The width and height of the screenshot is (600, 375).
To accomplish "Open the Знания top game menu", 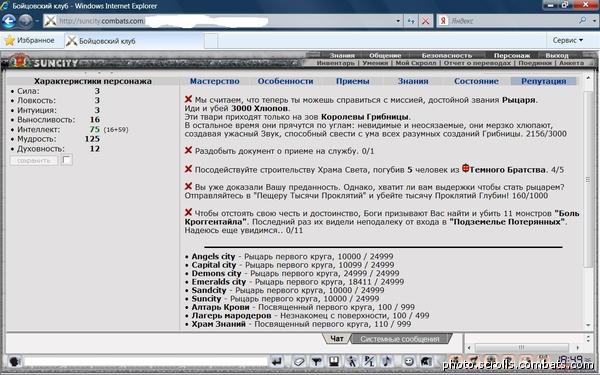I will pyautogui.click(x=342, y=55).
